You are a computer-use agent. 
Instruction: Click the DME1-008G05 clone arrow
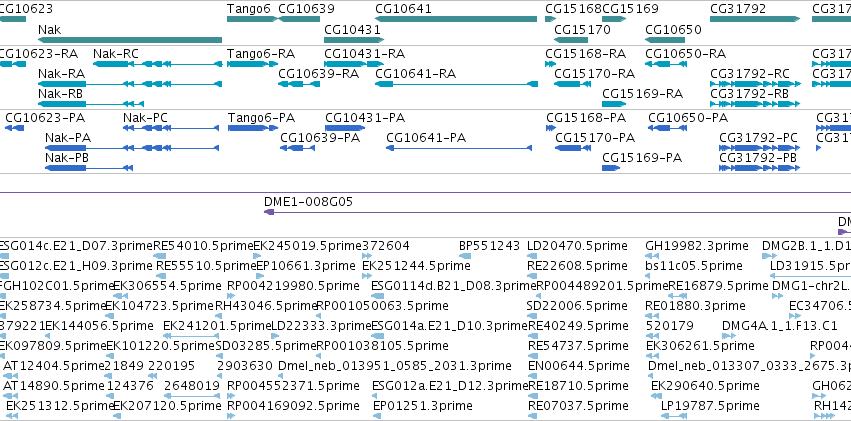coord(557,212)
